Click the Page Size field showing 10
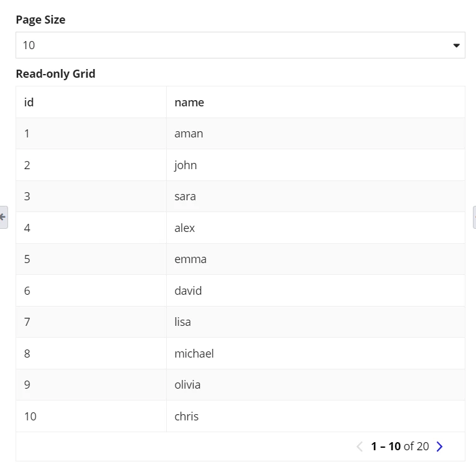 tap(240, 45)
